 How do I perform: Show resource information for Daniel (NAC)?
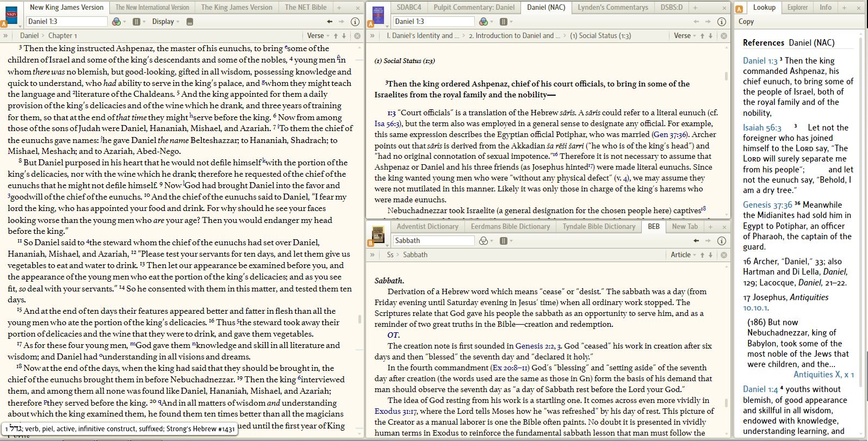(x=722, y=22)
